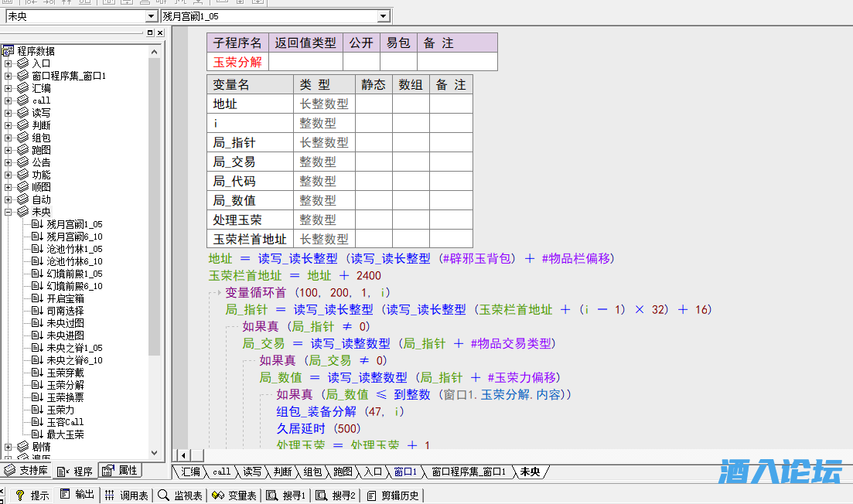Image resolution: width=853 pixels, height=504 pixels.
Task: Open the 未央 module dropdown
Action: 151,16
